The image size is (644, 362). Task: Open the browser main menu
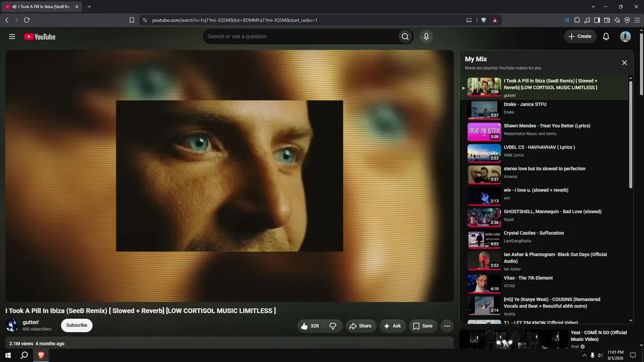point(637,20)
